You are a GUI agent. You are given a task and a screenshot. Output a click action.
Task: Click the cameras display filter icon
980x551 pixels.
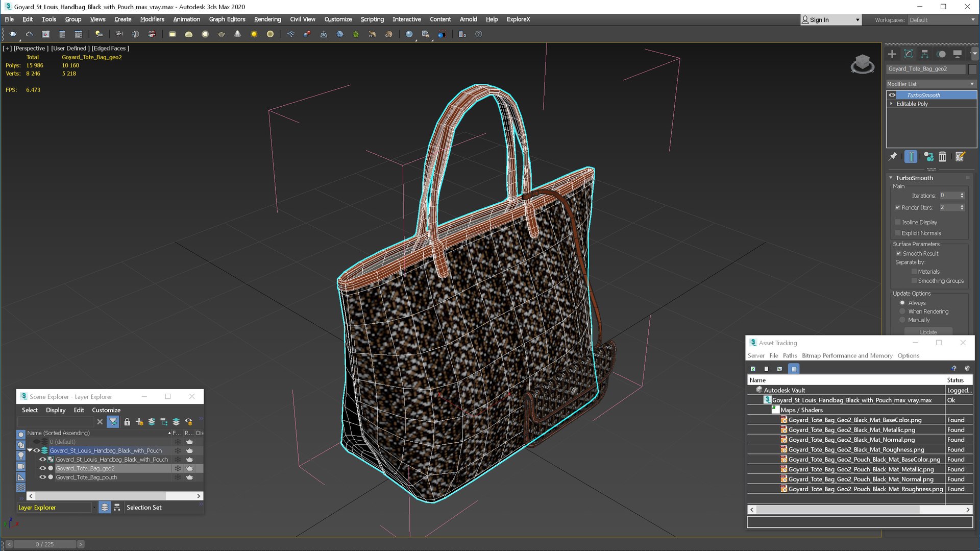coord(21,466)
